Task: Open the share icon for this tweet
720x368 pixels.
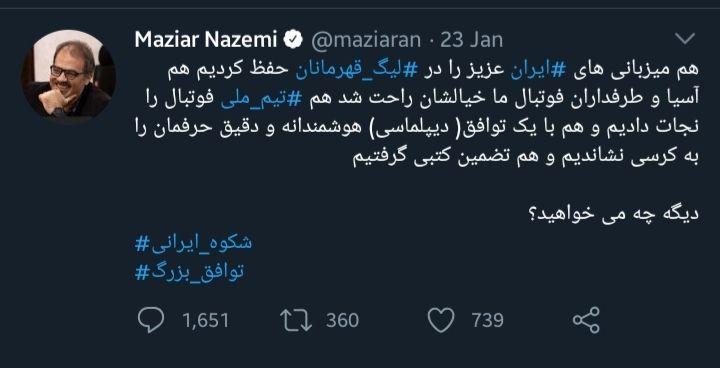Action: (x=586, y=320)
